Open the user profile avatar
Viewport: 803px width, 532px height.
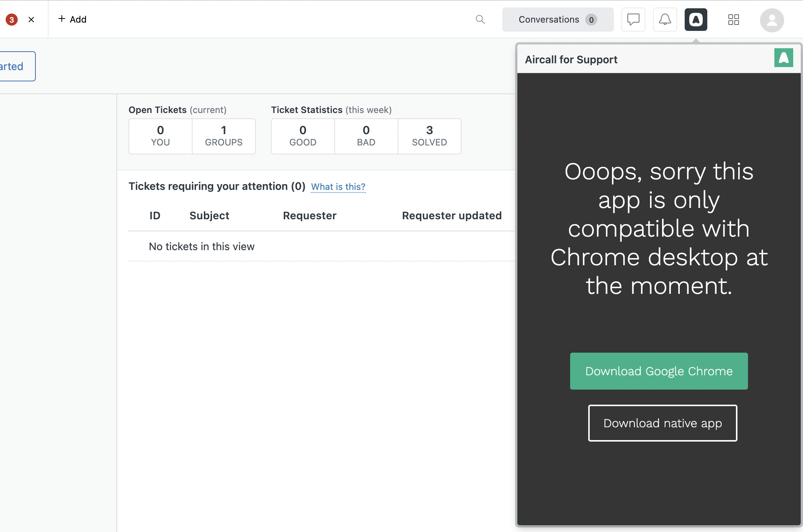pyautogui.click(x=772, y=20)
